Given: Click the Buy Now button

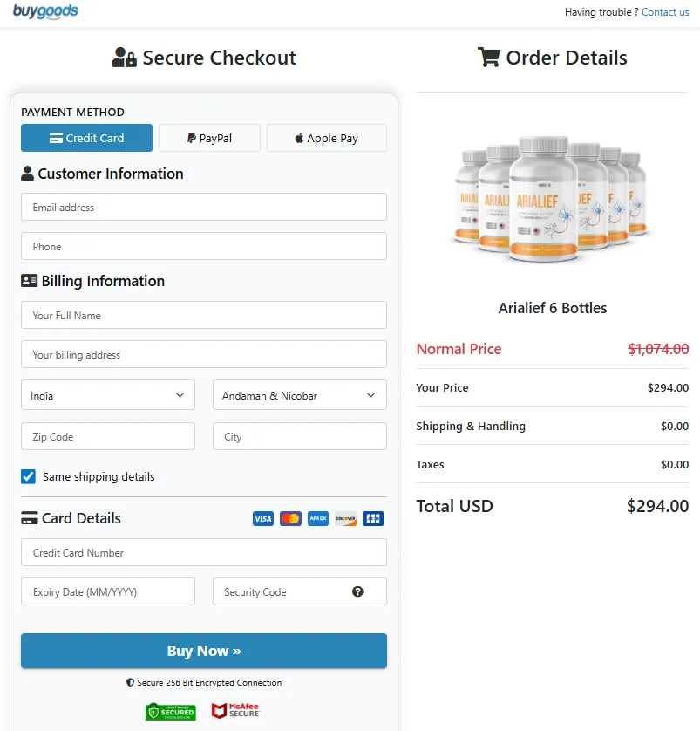Looking at the screenshot, I should (x=204, y=651).
